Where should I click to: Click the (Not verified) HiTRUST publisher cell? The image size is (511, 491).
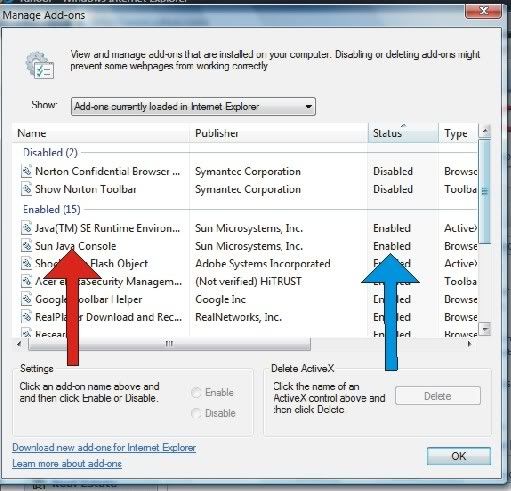248,281
